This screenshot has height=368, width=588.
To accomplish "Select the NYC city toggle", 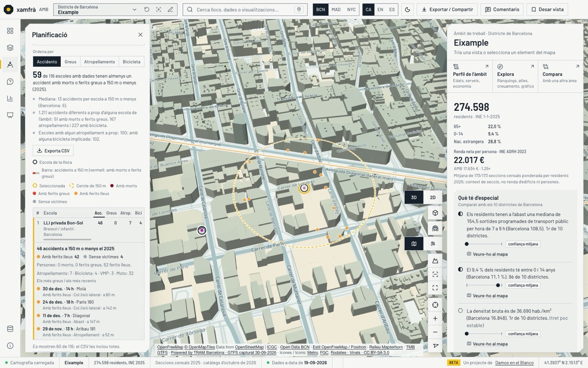I will click(x=351, y=9).
